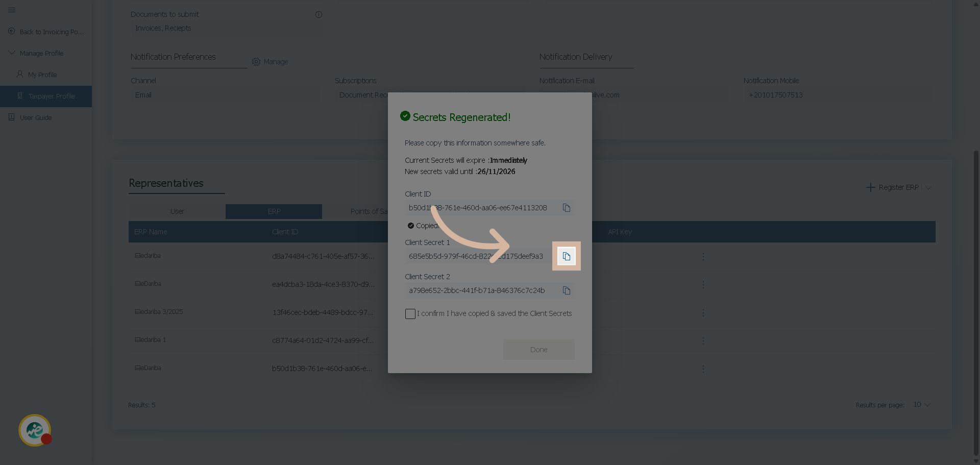Select Taxpayer Profile in sidebar
980x465 pixels.
[x=46, y=96]
